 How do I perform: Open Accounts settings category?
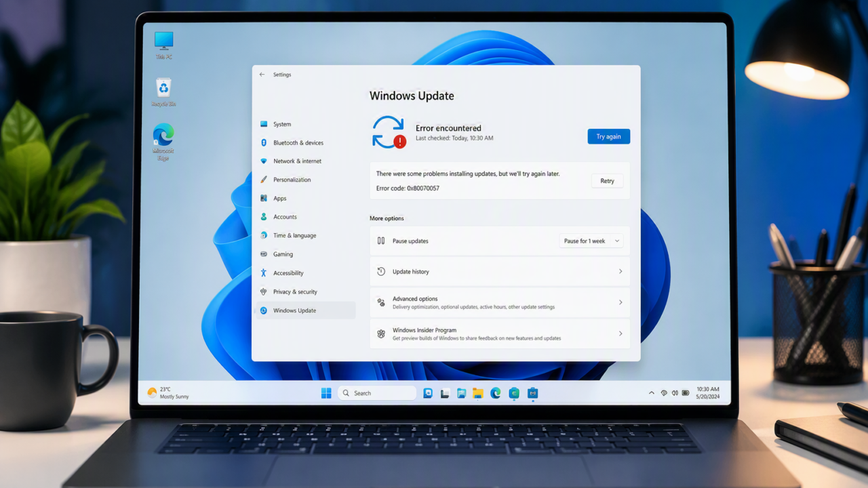tap(304, 217)
